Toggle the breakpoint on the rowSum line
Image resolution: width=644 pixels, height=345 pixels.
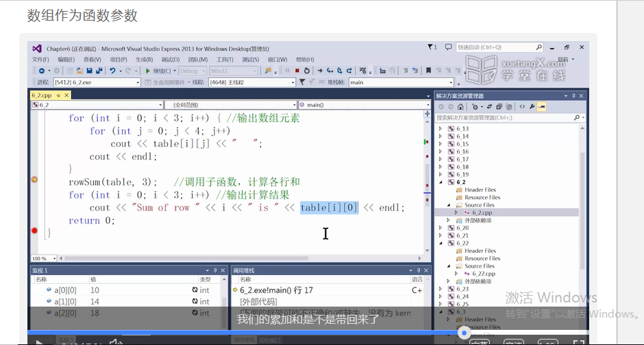tap(34, 179)
